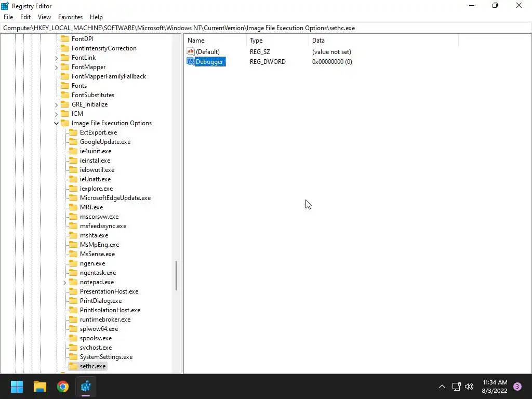Click the mshta.exe folder icon
This screenshot has height=399, width=532.
73,235
